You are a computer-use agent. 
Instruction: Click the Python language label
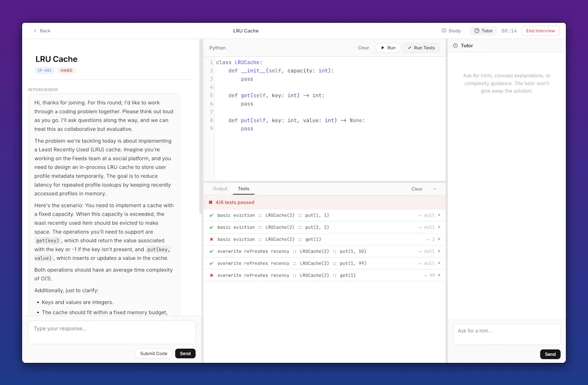pos(218,48)
